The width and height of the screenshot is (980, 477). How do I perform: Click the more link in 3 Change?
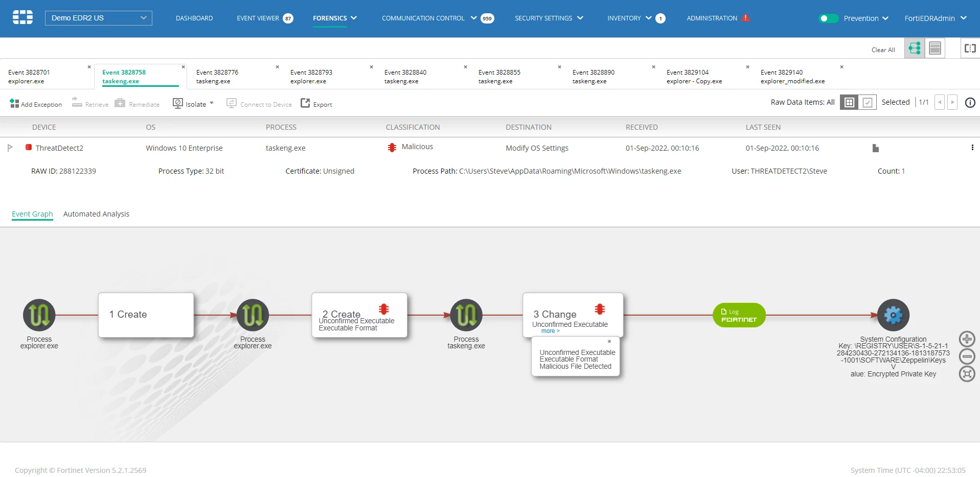[x=550, y=331]
